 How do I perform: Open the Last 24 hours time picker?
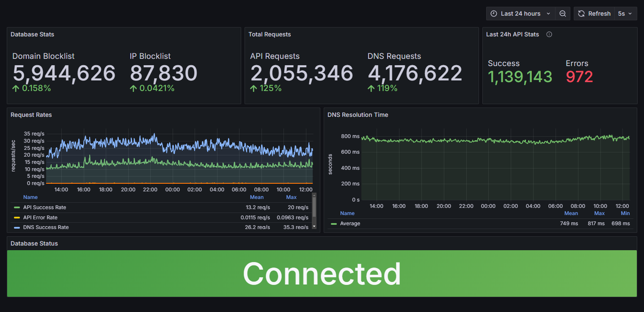520,14
